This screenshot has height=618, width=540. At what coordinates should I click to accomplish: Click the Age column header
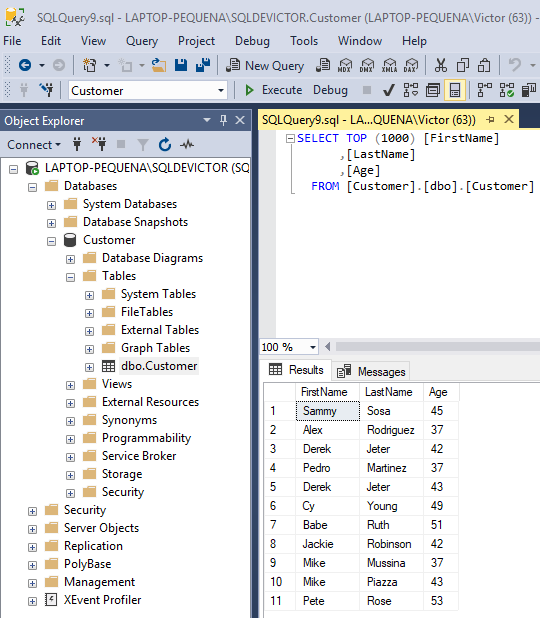pos(441,392)
